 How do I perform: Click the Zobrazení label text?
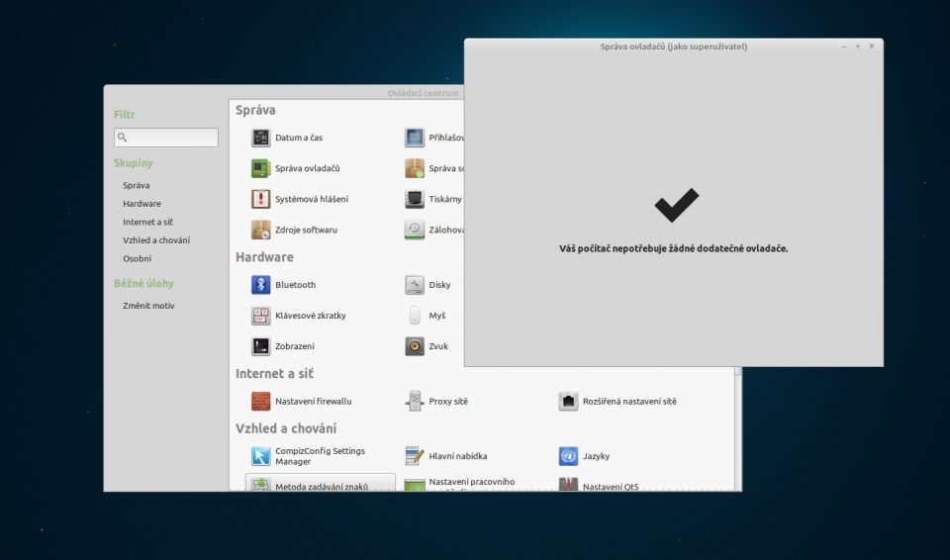coord(295,346)
